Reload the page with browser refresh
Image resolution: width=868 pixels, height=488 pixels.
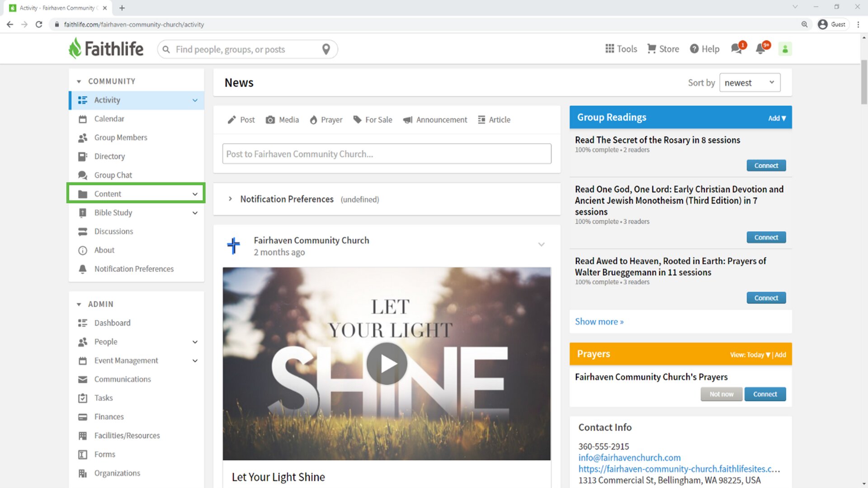[39, 24]
